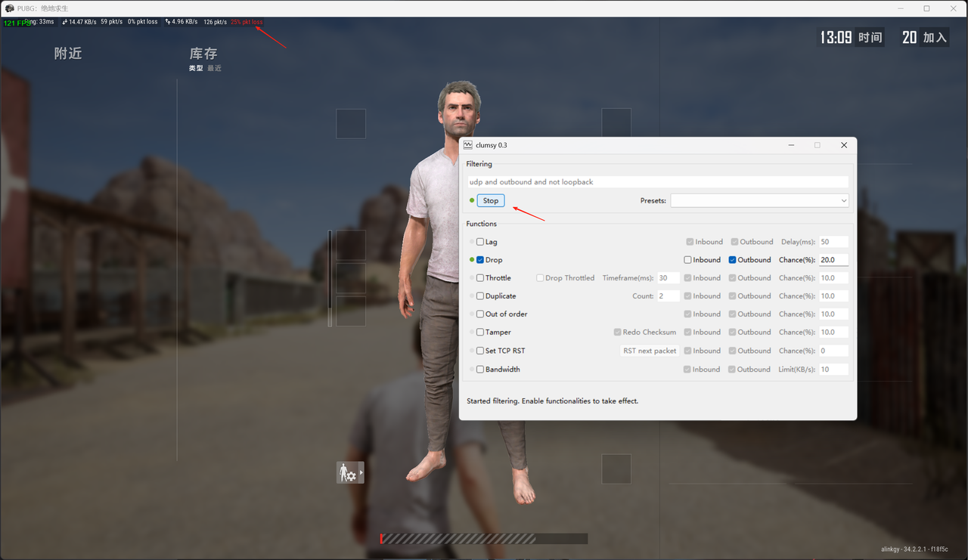968x560 pixels.
Task: Click the 库存 inventory panel header
Action: point(203,54)
